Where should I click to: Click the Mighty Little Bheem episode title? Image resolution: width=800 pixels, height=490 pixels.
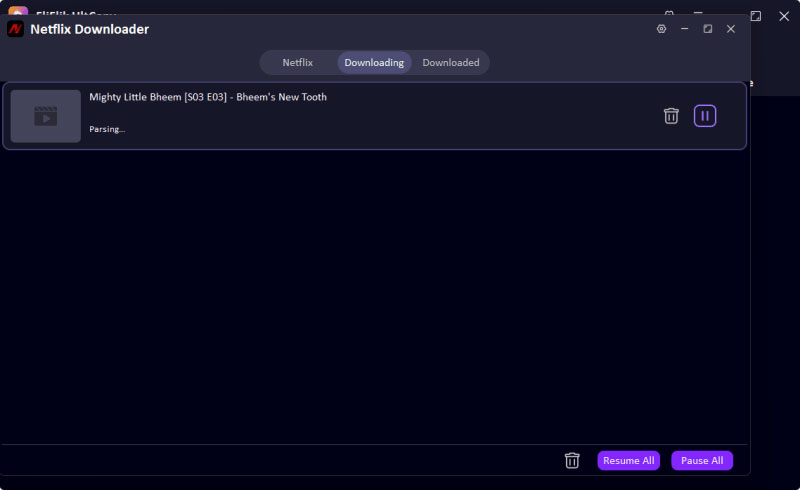pos(208,97)
